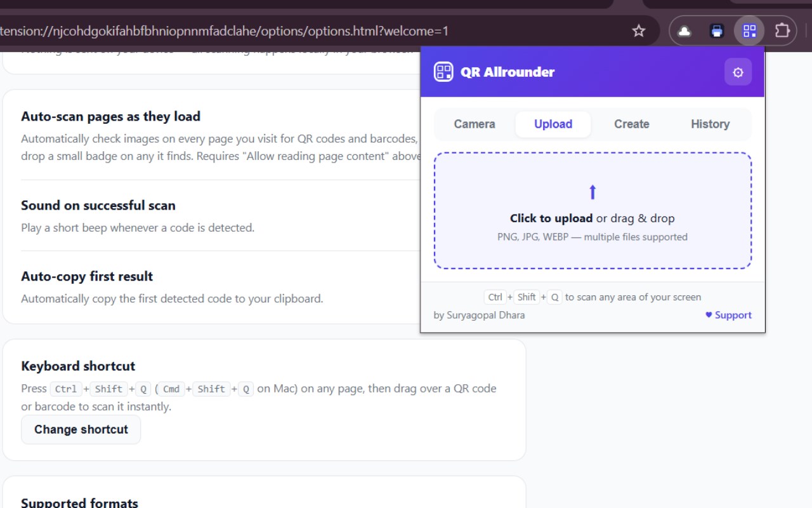Image resolution: width=812 pixels, height=508 pixels.
Task: Click the Ctrl key badge under Keyboard shortcut
Action: [x=66, y=389]
